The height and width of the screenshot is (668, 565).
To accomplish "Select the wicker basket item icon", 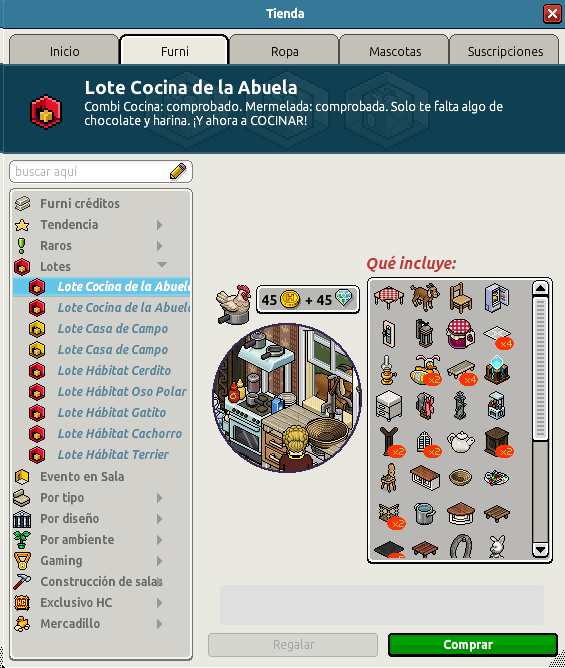I will tap(461, 477).
